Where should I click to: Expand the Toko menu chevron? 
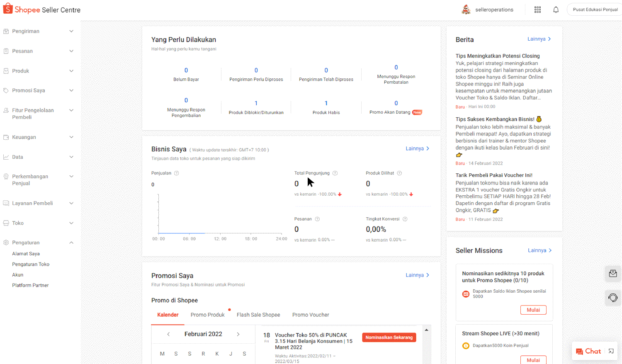pos(71,223)
